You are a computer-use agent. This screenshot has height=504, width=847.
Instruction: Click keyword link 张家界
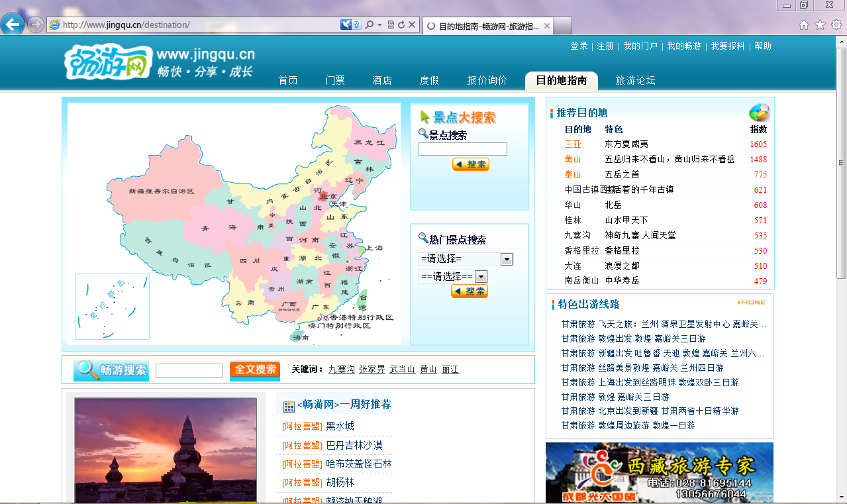coord(372,369)
